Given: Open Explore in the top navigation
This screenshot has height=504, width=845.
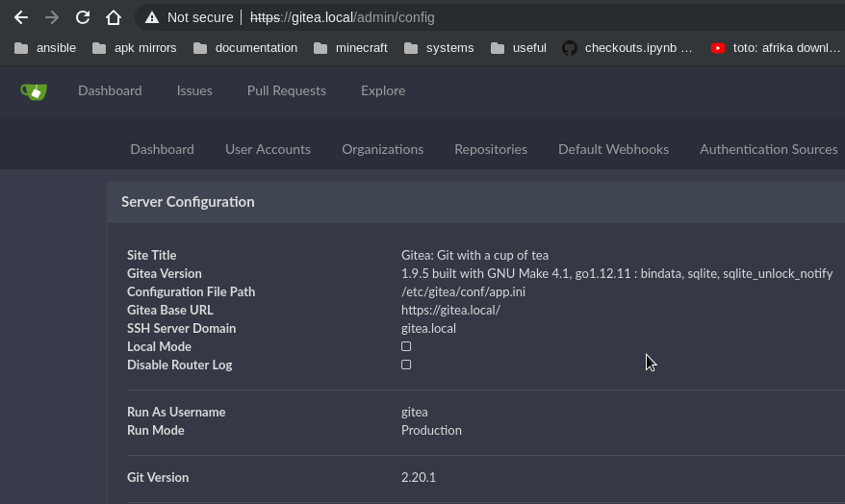Looking at the screenshot, I should pyautogui.click(x=383, y=90).
